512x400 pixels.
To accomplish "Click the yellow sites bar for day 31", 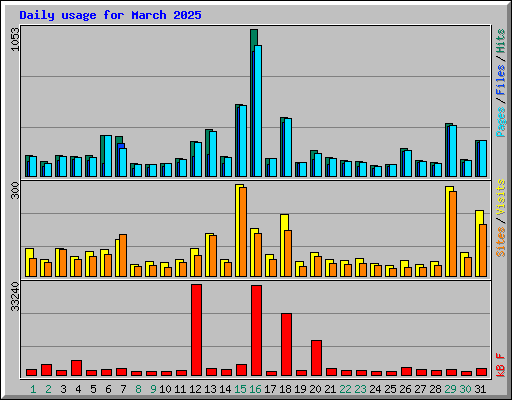I will point(478,243).
